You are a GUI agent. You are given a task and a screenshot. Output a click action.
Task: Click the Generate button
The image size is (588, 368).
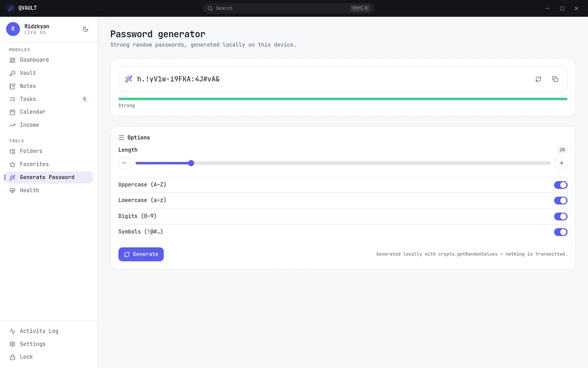(x=141, y=254)
